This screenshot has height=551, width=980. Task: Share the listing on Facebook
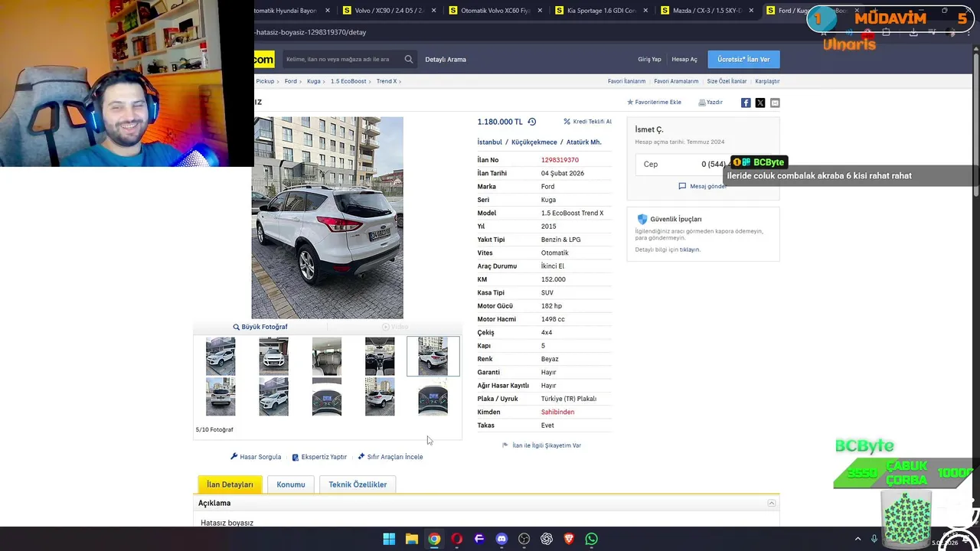point(746,103)
